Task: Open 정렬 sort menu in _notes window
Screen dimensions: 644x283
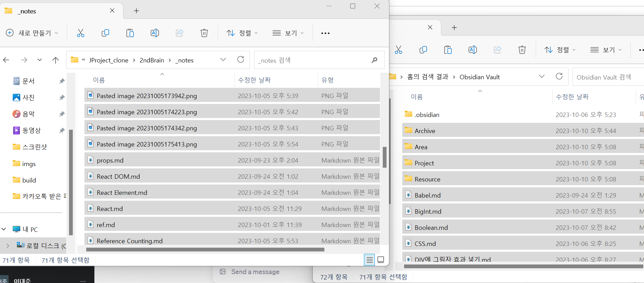Action: [x=242, y=33]
